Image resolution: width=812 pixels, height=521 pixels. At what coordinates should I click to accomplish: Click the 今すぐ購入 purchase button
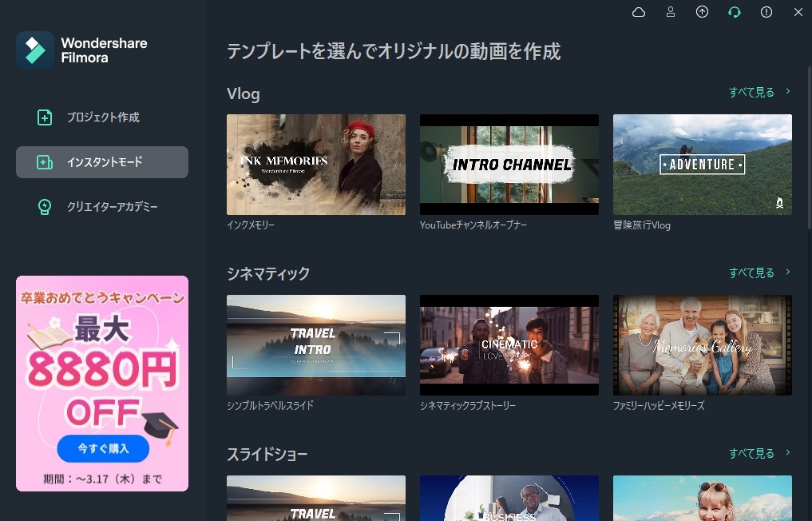point(103,448)
